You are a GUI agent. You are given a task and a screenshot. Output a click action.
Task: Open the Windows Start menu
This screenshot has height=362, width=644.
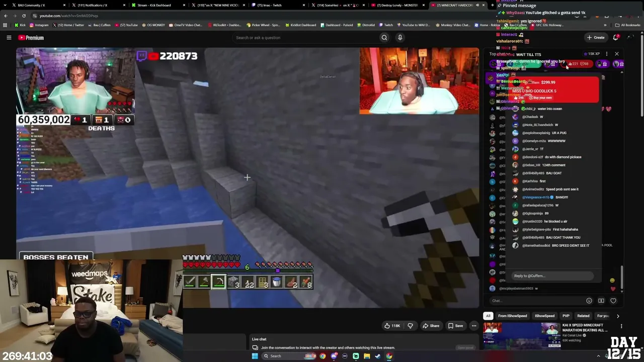pos(255,356)
